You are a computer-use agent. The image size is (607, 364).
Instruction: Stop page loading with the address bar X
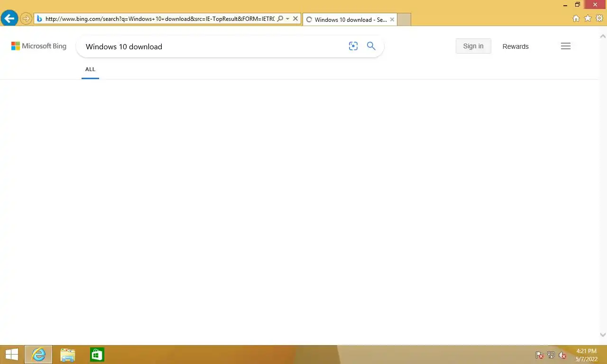[x=295, y=19]
